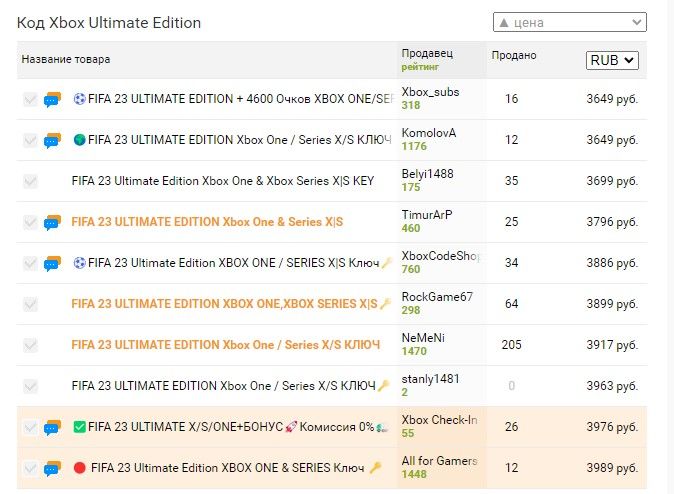Click soccer ball icon in Xbox_subs listing
This screenshot has width=674, height=494.
click(x=80, y=99)
